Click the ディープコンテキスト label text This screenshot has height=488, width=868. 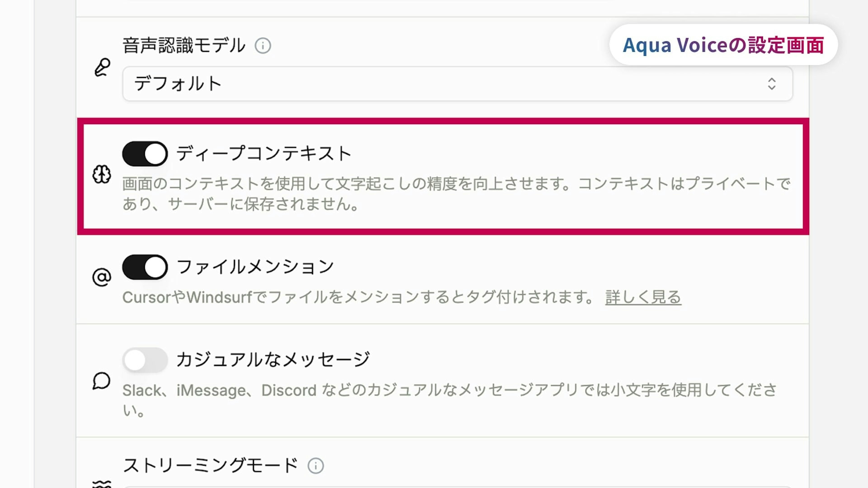[264, 154]
